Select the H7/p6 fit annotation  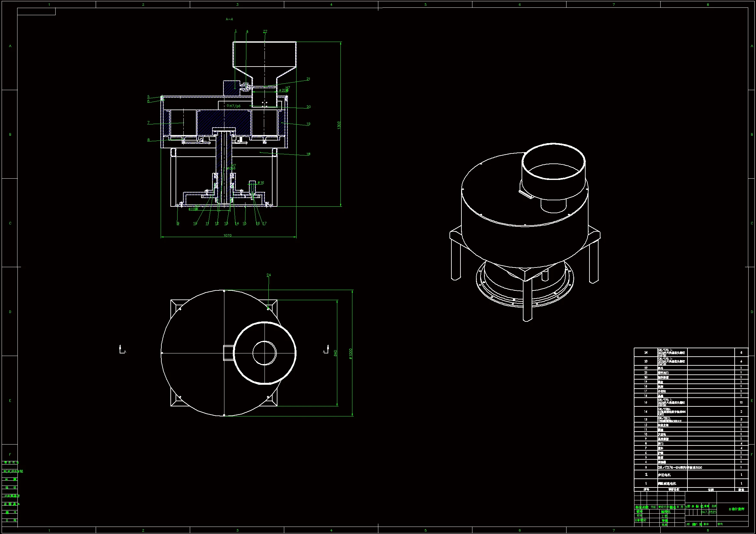[235, 106]
